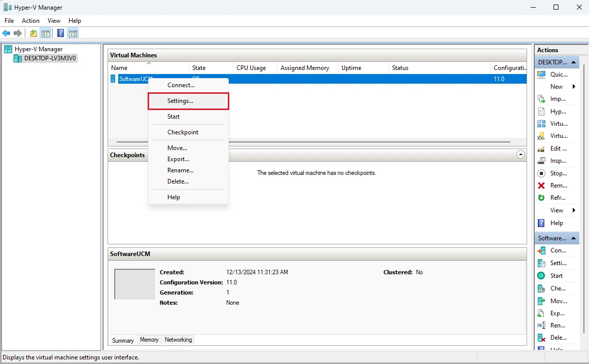Open Virtual SAN Manager icon in Actions
The width and height of the screenshot is (589, 364).
[x=541, y=136]
